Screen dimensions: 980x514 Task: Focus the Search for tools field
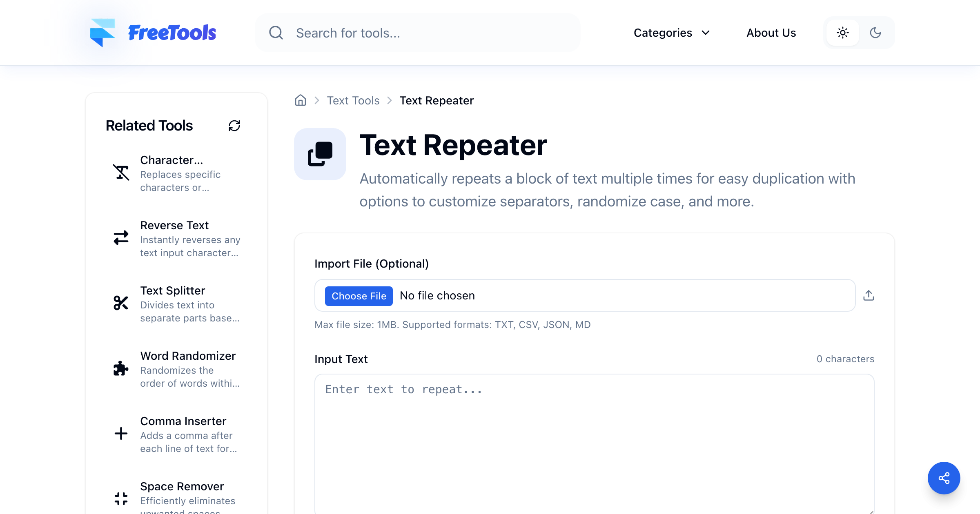click(x=417, y=33)
